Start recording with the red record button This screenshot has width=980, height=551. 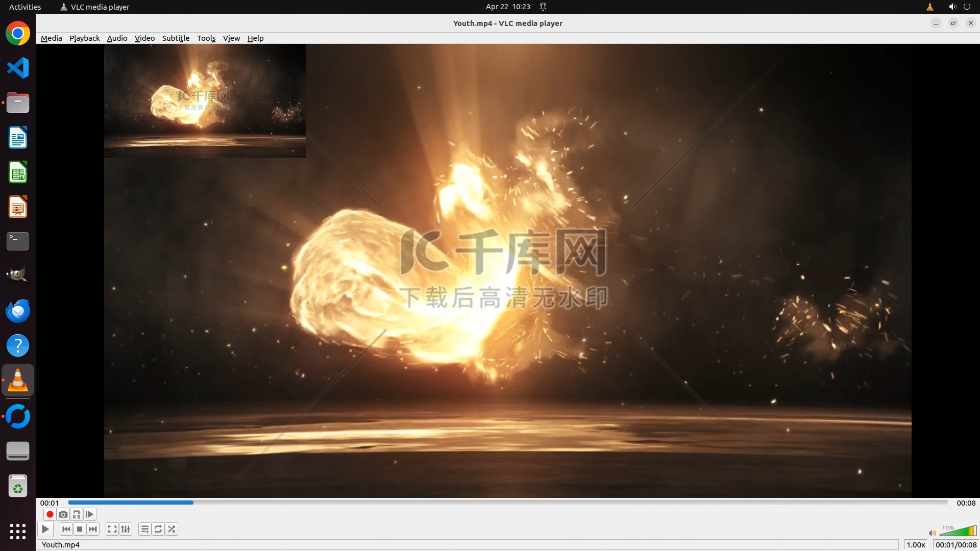click(x=50, y=514)
